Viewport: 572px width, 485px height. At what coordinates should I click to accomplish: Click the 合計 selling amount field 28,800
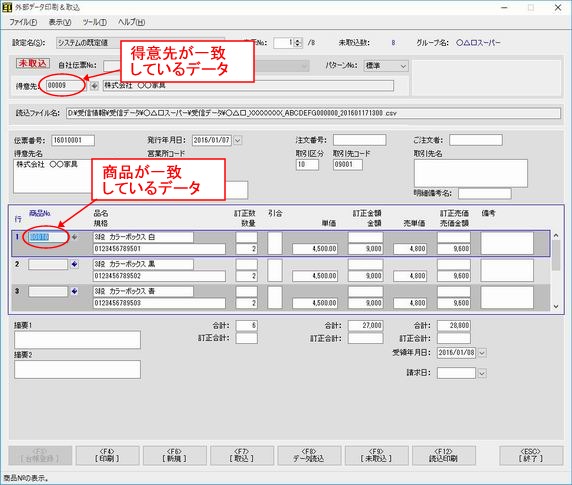(x=454, y=325)
